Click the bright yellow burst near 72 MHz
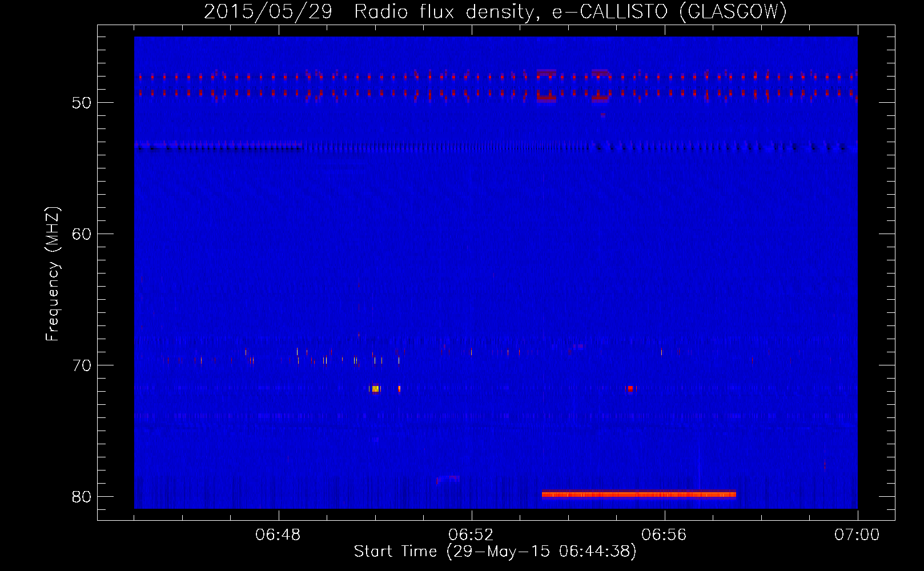Viewport: 924px width, 571px height. coord(375,389)
